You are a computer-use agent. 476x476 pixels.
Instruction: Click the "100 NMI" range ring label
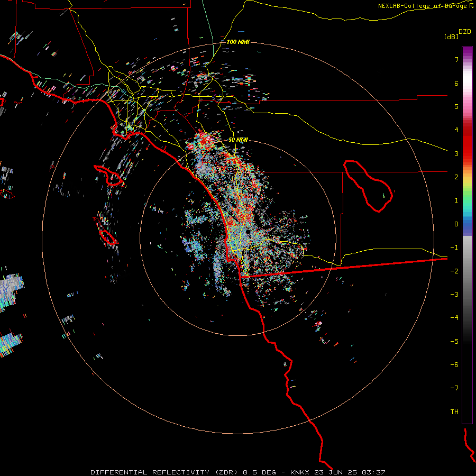[x=238, y=42]
